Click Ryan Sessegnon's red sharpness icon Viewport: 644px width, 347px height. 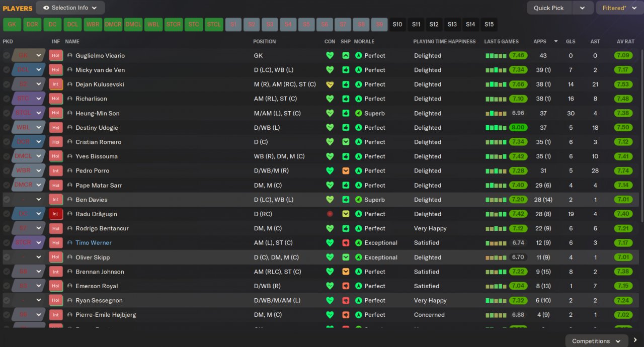[346, 301]
